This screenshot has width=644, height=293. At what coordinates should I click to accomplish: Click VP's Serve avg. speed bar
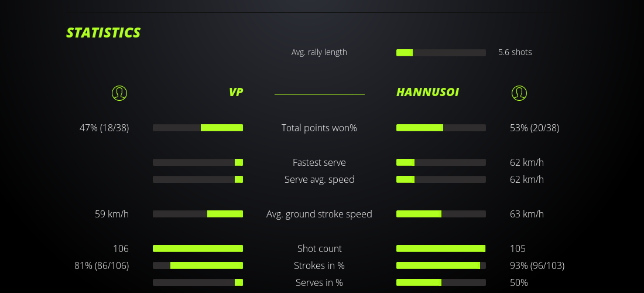[198, 179]
